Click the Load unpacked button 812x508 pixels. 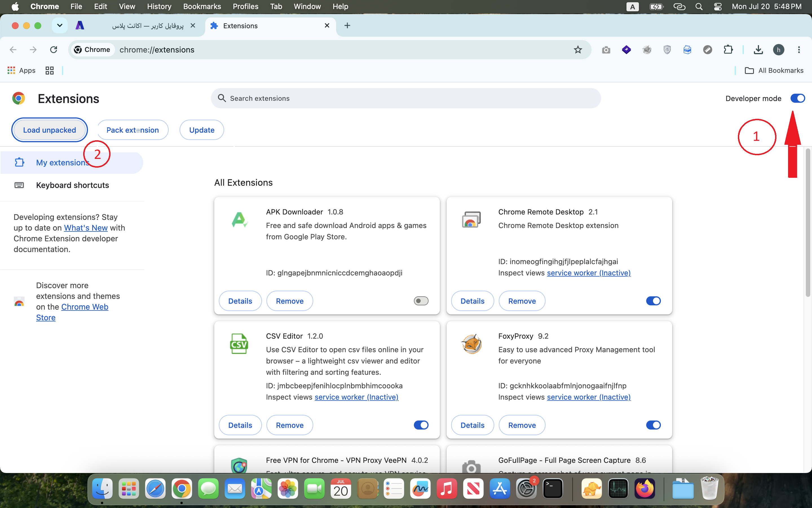coord(50,130)
